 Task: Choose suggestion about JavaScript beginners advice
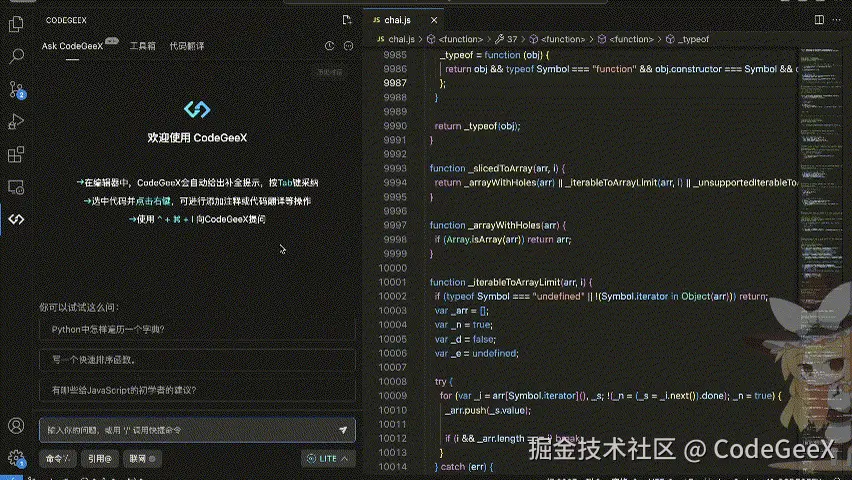point(197,390)
